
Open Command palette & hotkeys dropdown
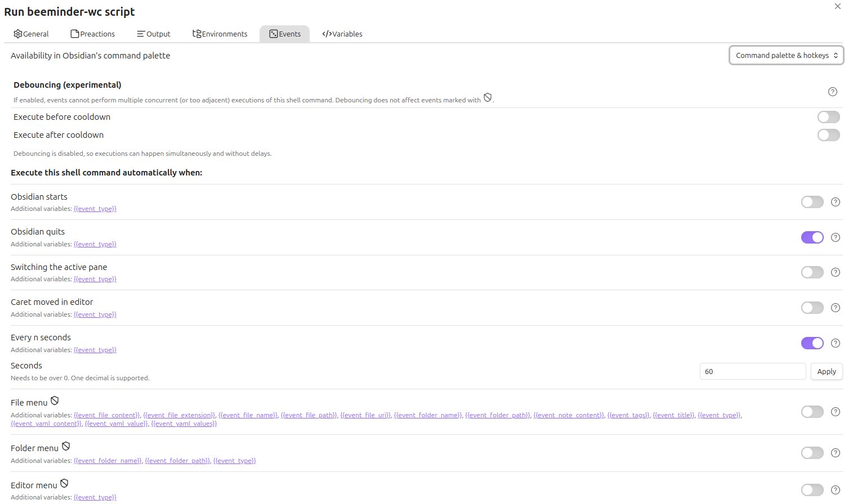pyautogui.click(x=787, y=55)
